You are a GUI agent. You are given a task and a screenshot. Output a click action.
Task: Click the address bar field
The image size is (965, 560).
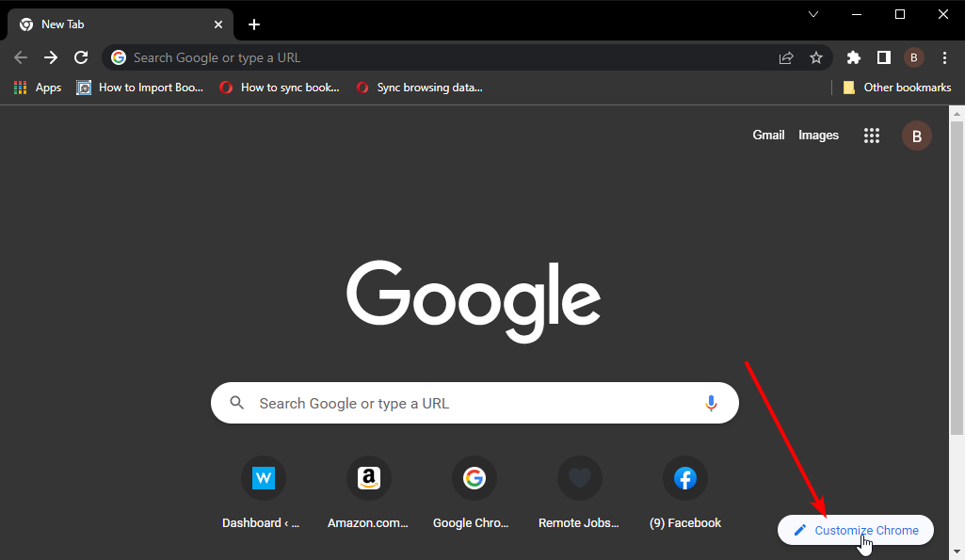pyautogui.click(x=467, y=57)
